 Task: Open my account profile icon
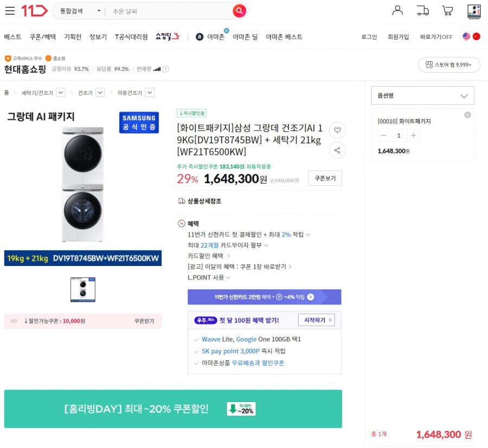(397, 11)
